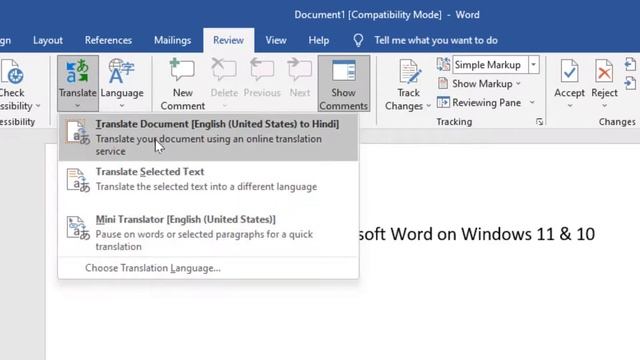
Task: Click the Translate Selected Text icon
Action: click(x=78, y=180)
